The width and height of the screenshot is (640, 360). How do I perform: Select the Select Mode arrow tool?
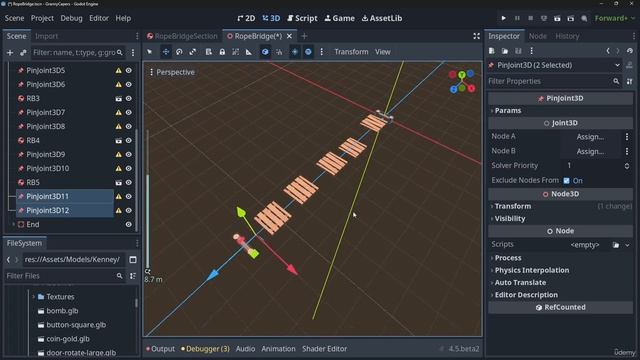tap(150, 52)
